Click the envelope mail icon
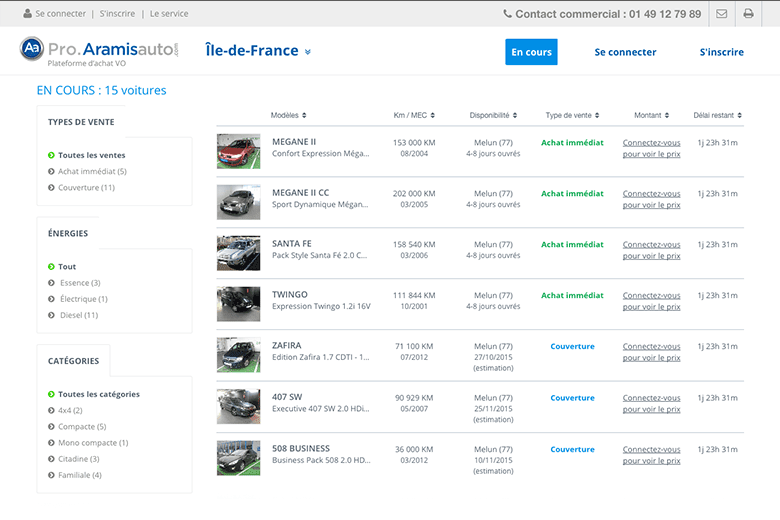This screenshot has height=520, width=780. 722,14
